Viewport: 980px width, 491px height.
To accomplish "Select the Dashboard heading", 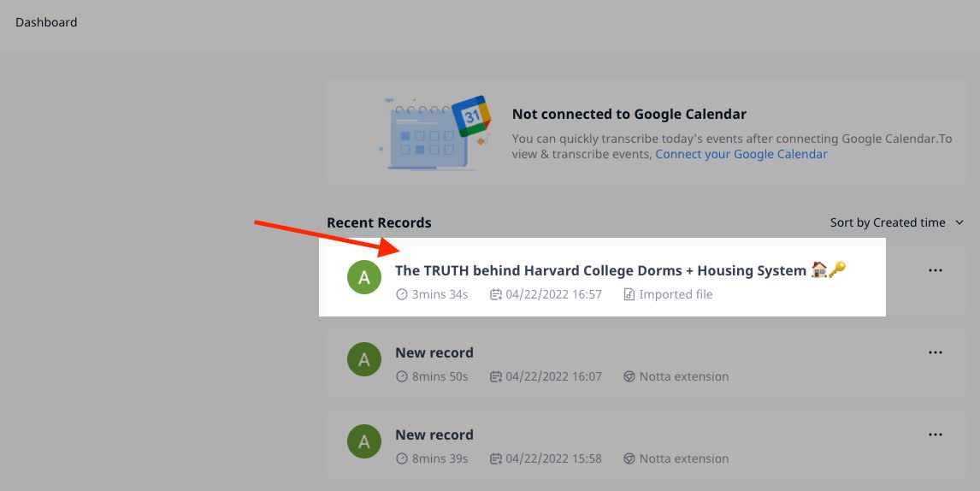I will tap(46, 22).
